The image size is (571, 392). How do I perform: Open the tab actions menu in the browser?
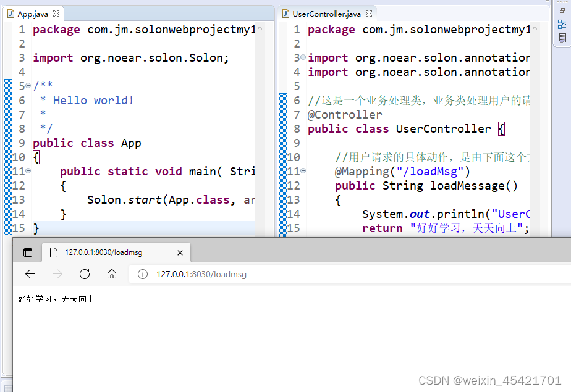pos(27,252)
